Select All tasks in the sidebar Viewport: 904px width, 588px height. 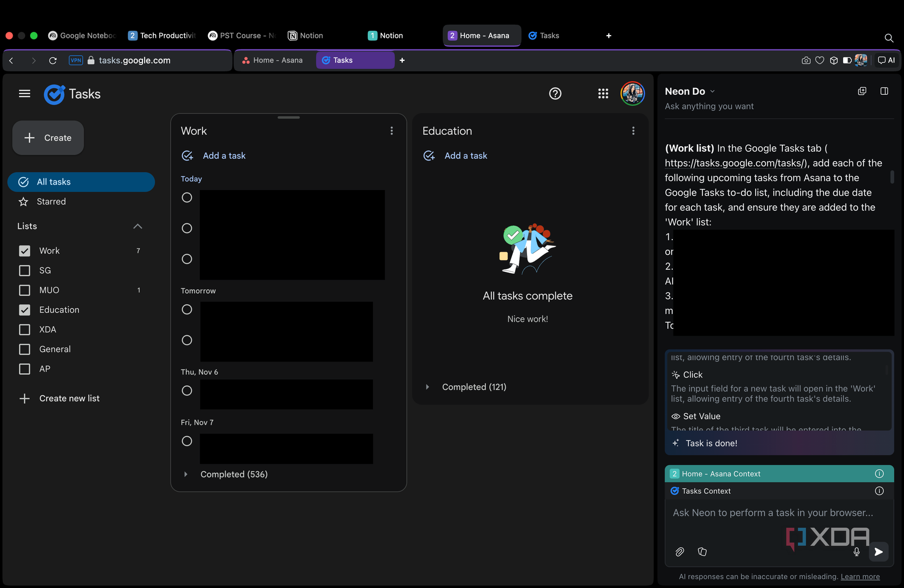[x=81, y=182]
